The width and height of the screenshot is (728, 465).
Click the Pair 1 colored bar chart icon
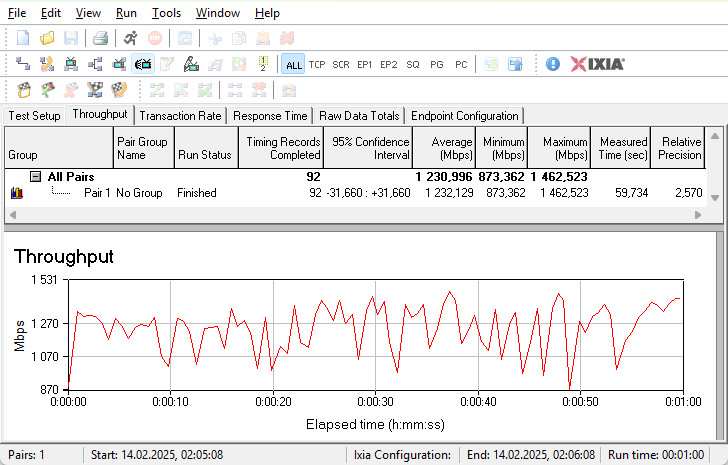tap(17, 193)
